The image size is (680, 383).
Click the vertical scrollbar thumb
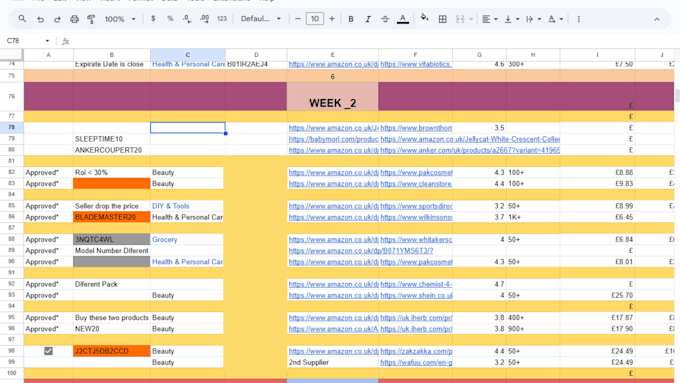(677, 95)
